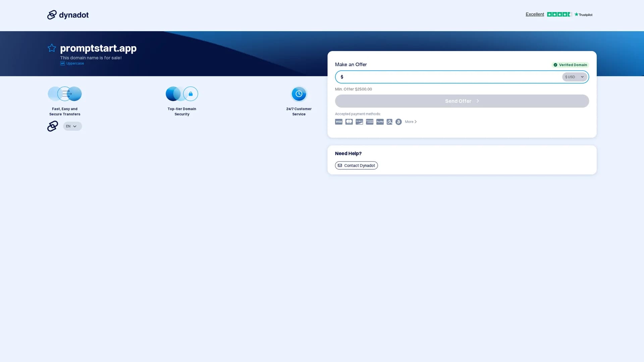644x362 pixels.
Task: Click the Verified Domain badge
Action: point(570,65)
